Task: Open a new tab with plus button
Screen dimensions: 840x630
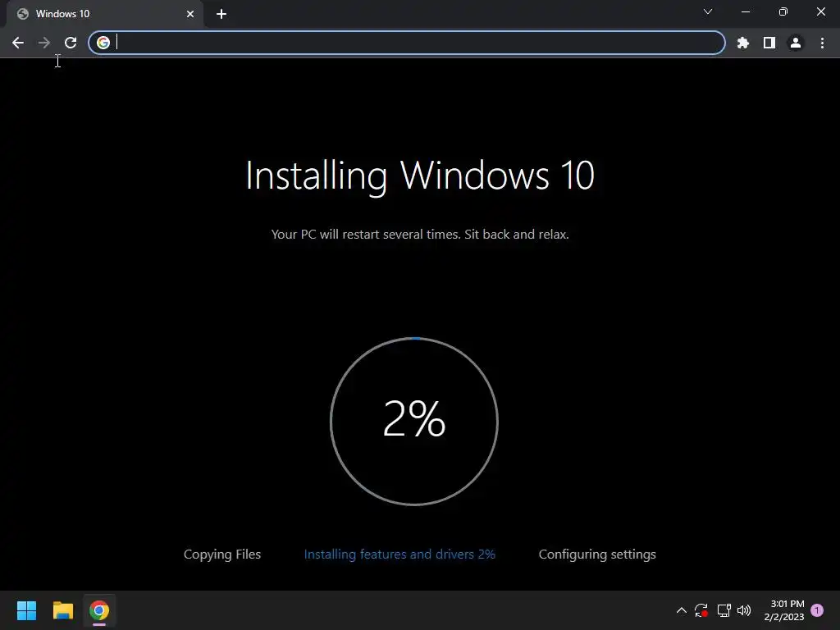Action: (x=221, y=14)
